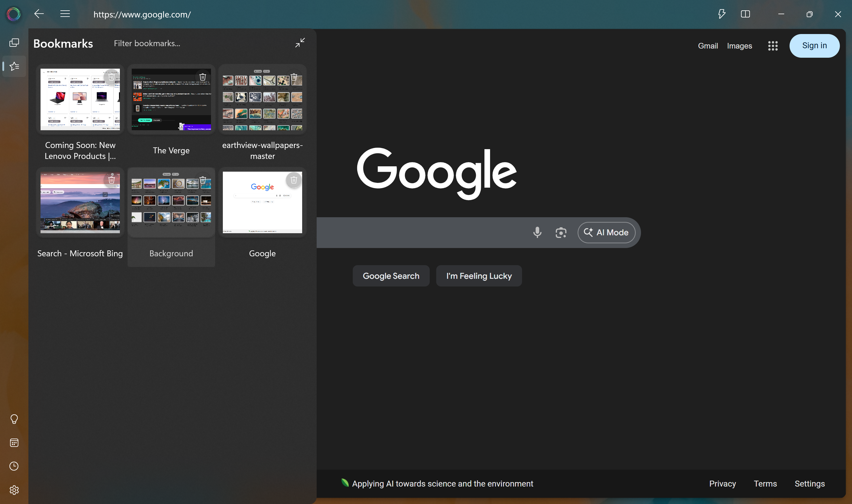Delete the Background bookmark
This screenshot has height=504, width=852.
pos(203,180)
